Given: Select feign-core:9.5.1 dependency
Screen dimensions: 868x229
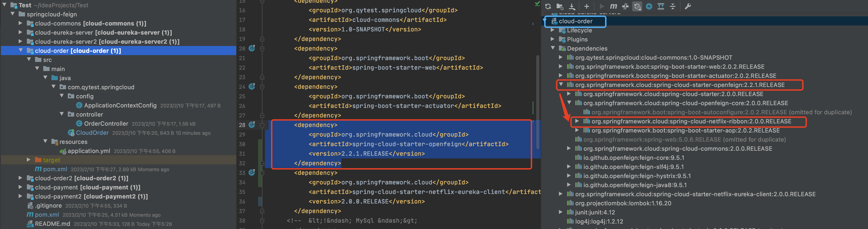Looking at the screenshot, I should [634, 158].
